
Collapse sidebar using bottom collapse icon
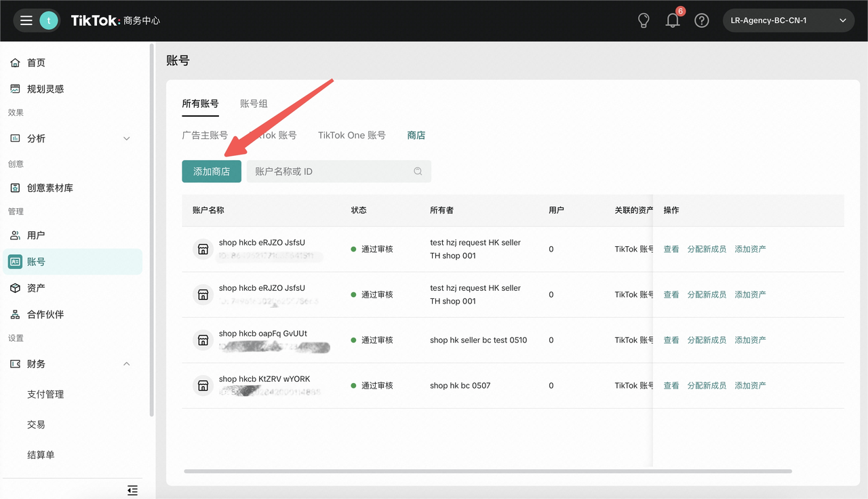click(132, 490)
